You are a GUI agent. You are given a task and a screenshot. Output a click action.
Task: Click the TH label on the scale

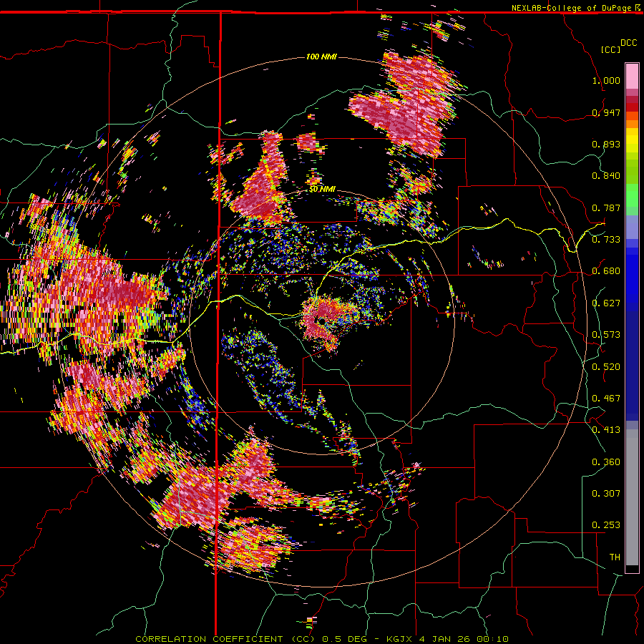(x=615, y=557)
